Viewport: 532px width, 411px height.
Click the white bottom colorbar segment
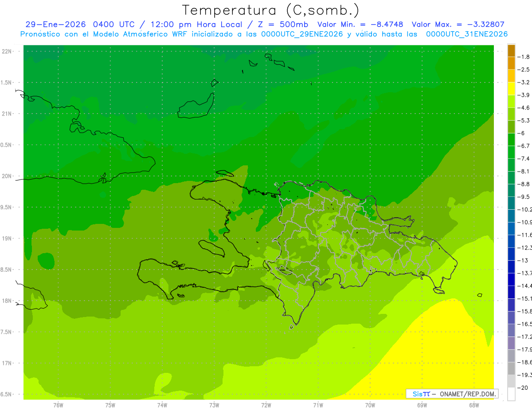511,394
